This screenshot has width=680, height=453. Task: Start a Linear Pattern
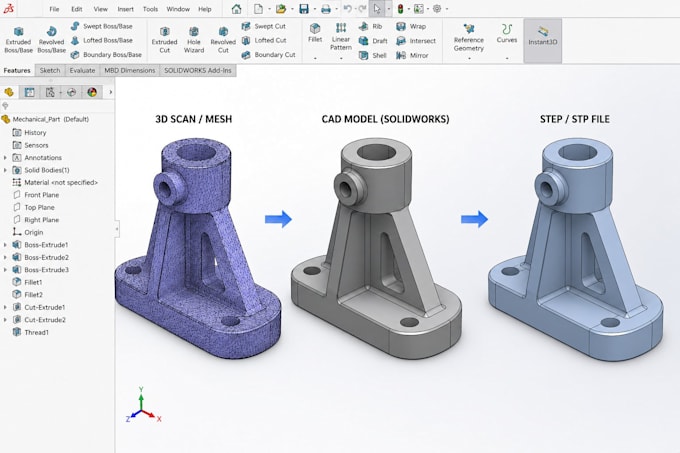pos(341,36)
